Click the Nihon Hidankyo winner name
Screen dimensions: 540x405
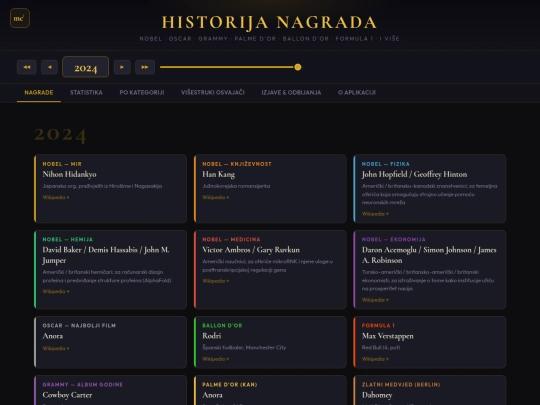point(69,174)
